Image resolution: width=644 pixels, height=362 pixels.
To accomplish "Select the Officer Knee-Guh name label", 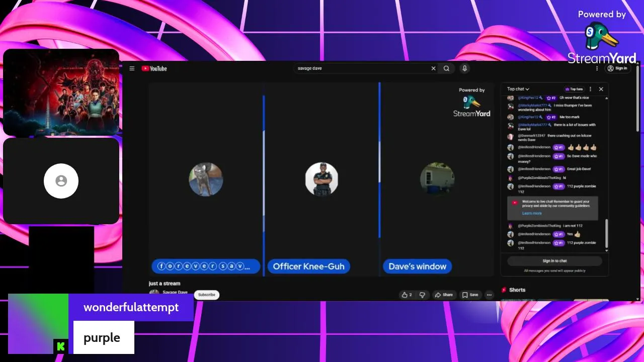I will [x=308, y=266].
